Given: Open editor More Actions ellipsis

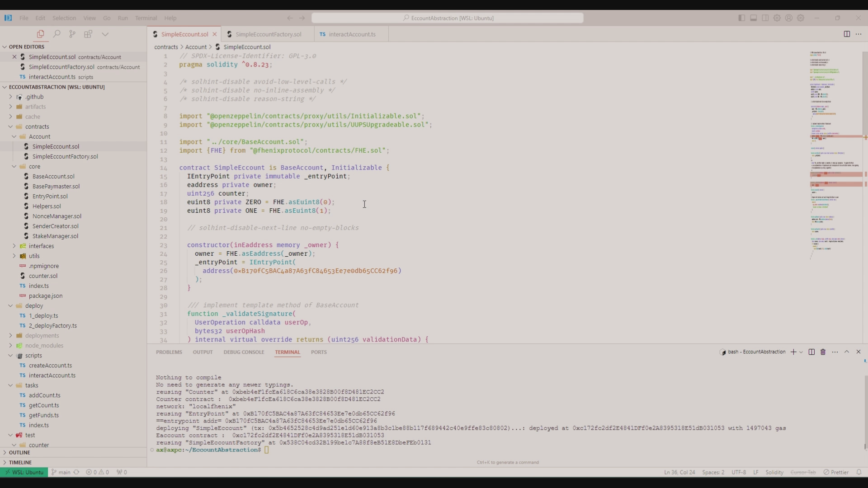Looking at the screenshot, I should [859, 34].
